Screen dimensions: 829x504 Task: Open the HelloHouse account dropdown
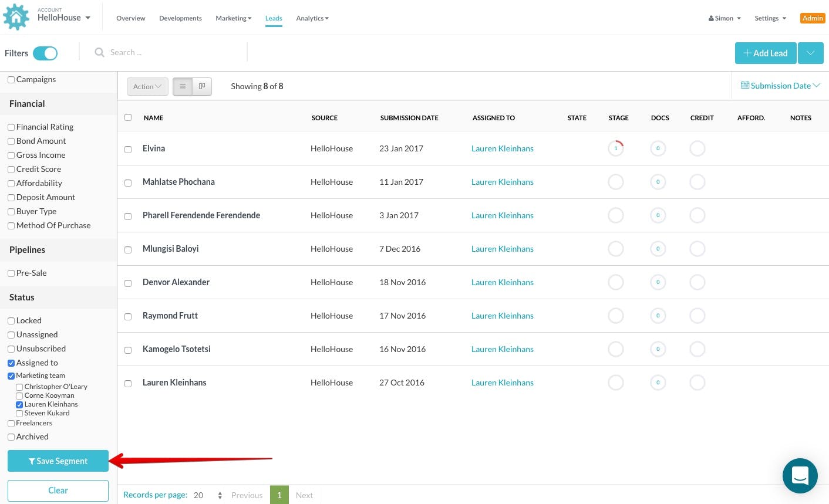(64, 17)
